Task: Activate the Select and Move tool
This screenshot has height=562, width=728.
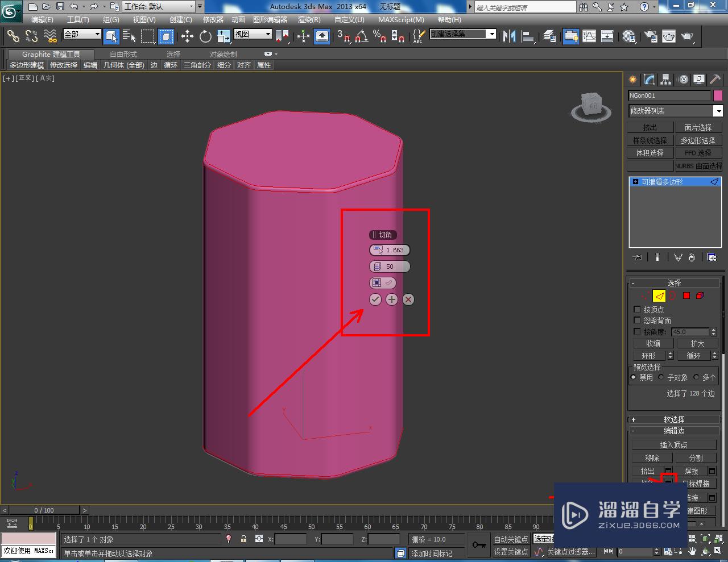Action: tap(187, 36)
